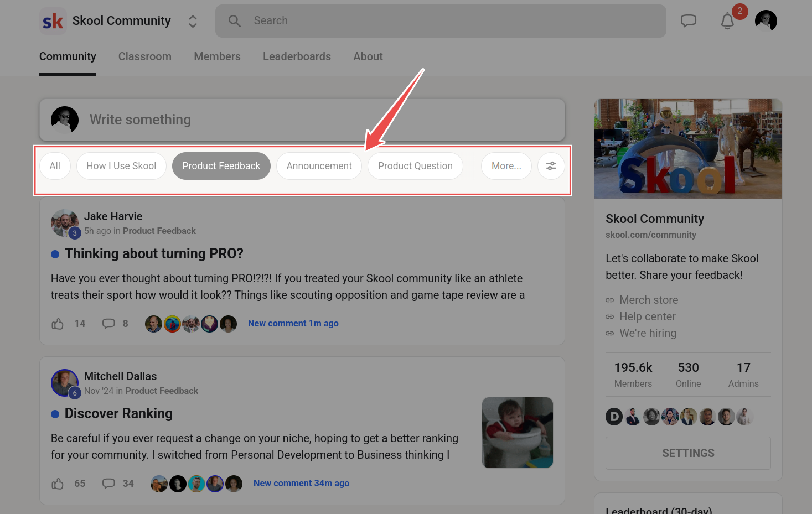Viewport: 812px width, 514px height.
Task: Click 'New comment 1m ago' link
Action: (293, 323)
